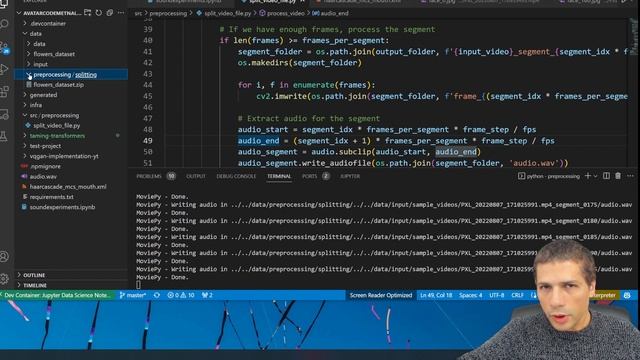The width and height of the screenshot is (640, 360).
Task: Open the Remote Explorer view
Action: click(x=4, y=114)
